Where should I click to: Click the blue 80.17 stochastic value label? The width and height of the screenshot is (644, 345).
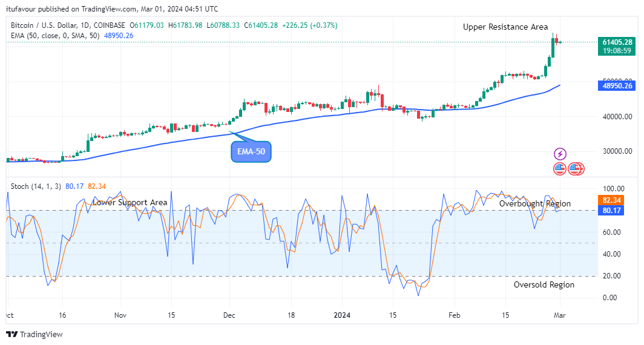click(x=617, y=211)
